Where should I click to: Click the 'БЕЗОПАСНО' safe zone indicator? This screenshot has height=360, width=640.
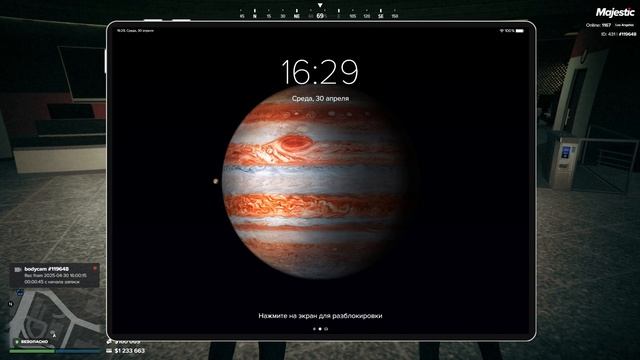coord(31,342)
